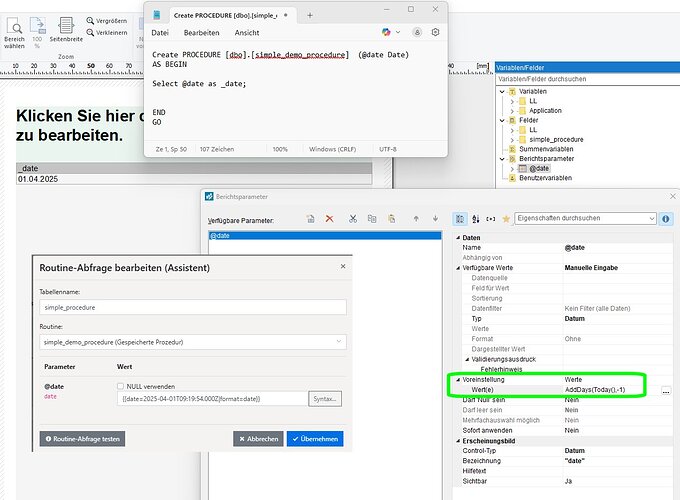Click Typ property value Datum
This screenshot has height=500, width=680.
[x=575, y=318]
